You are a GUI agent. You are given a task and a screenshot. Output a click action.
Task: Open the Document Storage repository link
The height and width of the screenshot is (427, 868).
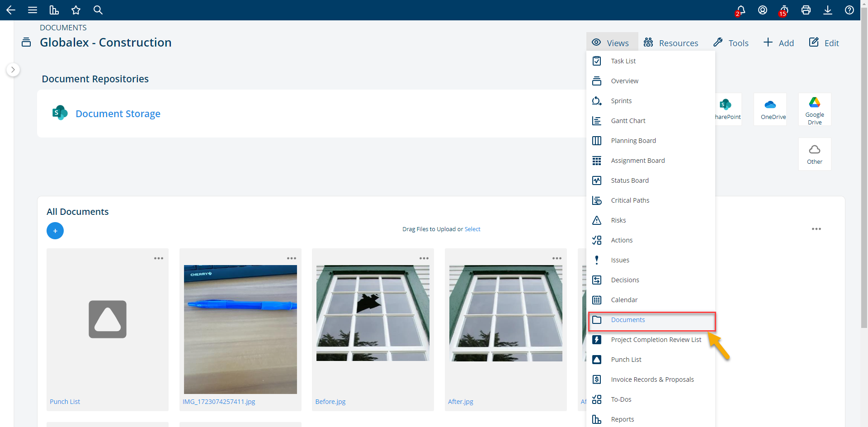(118, 114)
